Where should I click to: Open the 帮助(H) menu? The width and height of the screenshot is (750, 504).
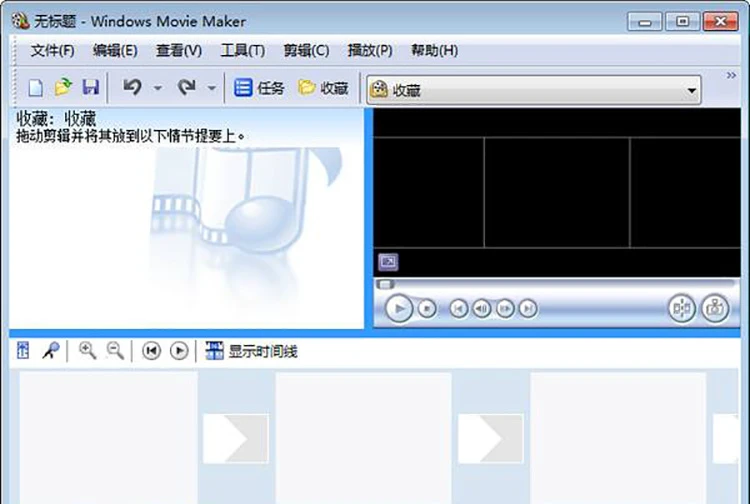(x=434, y=50)
